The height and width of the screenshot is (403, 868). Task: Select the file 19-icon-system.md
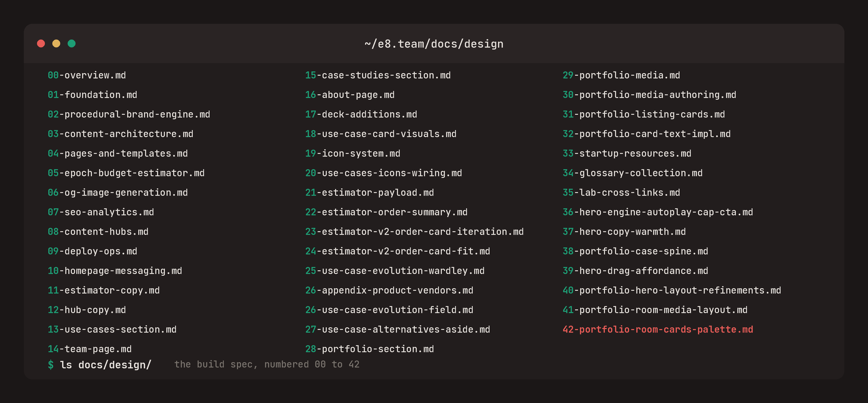pyautogui.click(x=353, y=153)
